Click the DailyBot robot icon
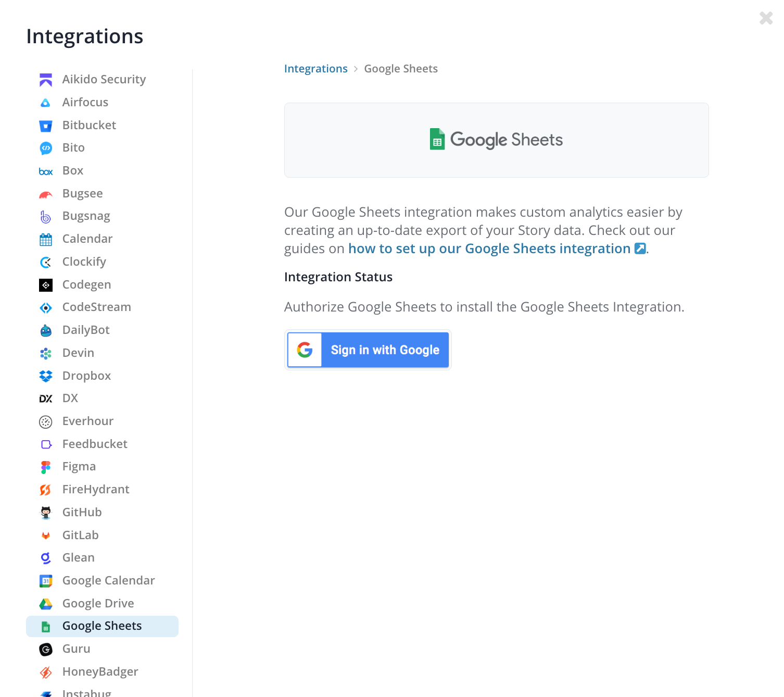 [x=46, y=330]
